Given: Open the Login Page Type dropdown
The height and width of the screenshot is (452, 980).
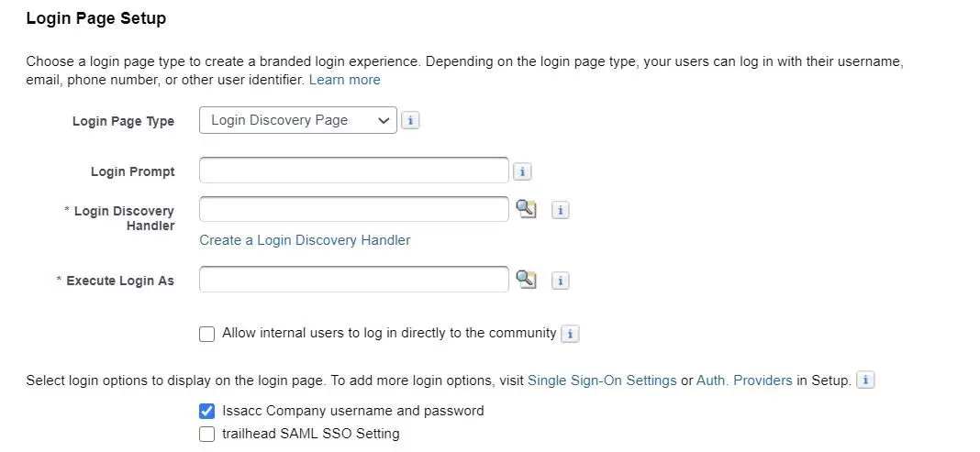Looking at the screenshot, I should pyautogui.click(x=298, y=120).
